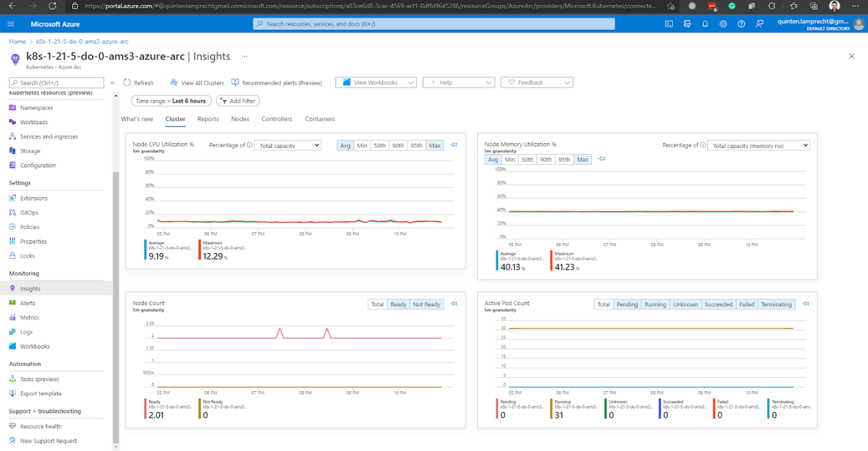Click the Alerts sidebar icon
This screenshot has width=868, height=451.
coord(13,303)
